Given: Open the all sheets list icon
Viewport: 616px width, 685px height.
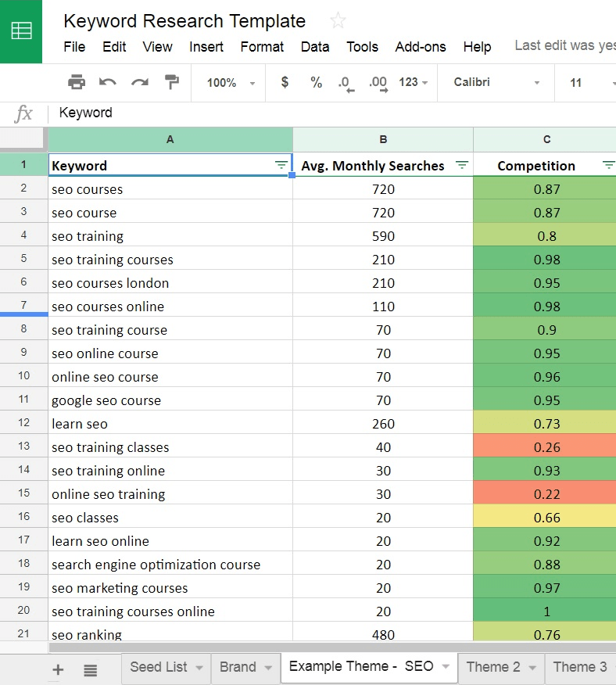Looking at the screenshot, I should (x=91, y=669).
